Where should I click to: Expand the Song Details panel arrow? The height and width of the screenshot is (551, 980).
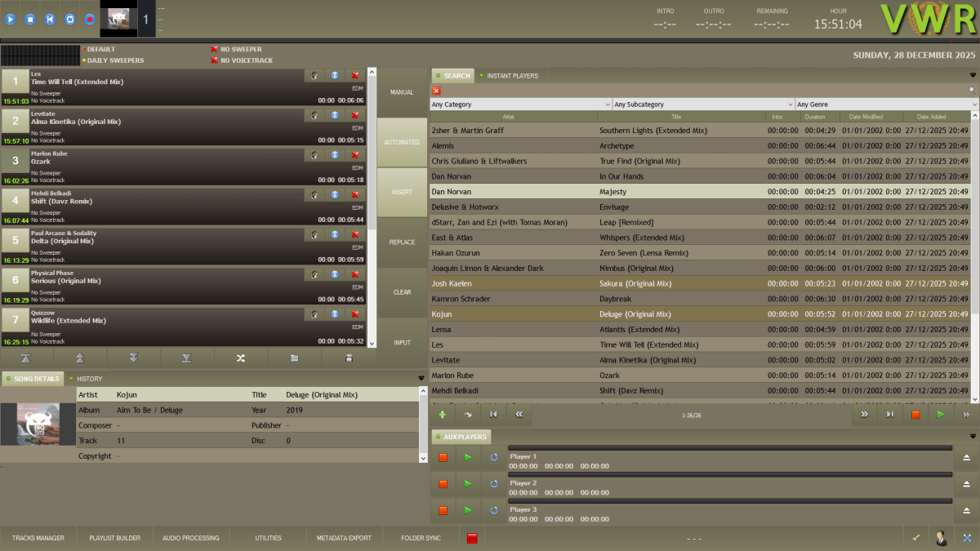pyautogui.click(x=421, y=378)
